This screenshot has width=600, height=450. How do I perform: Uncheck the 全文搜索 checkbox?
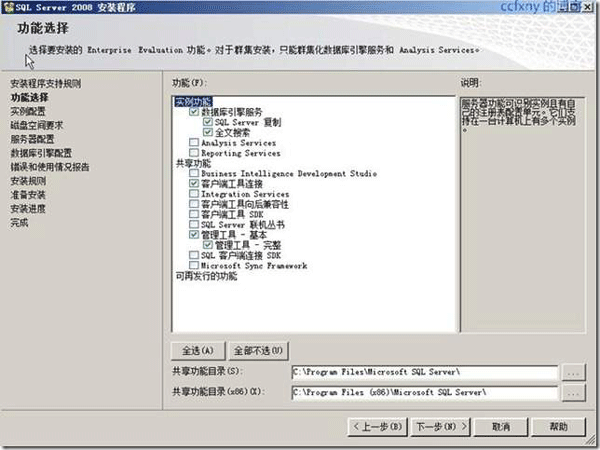(208, 133)
